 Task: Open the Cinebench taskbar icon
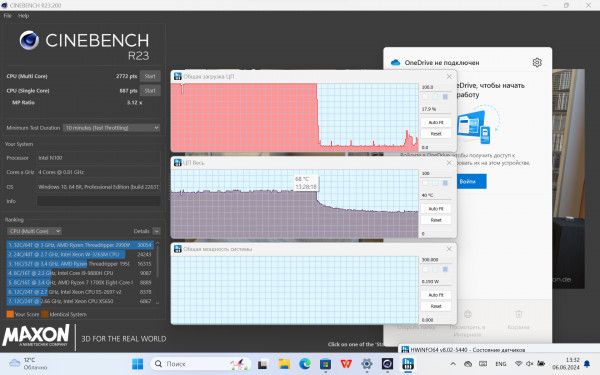tap(387, 364)
